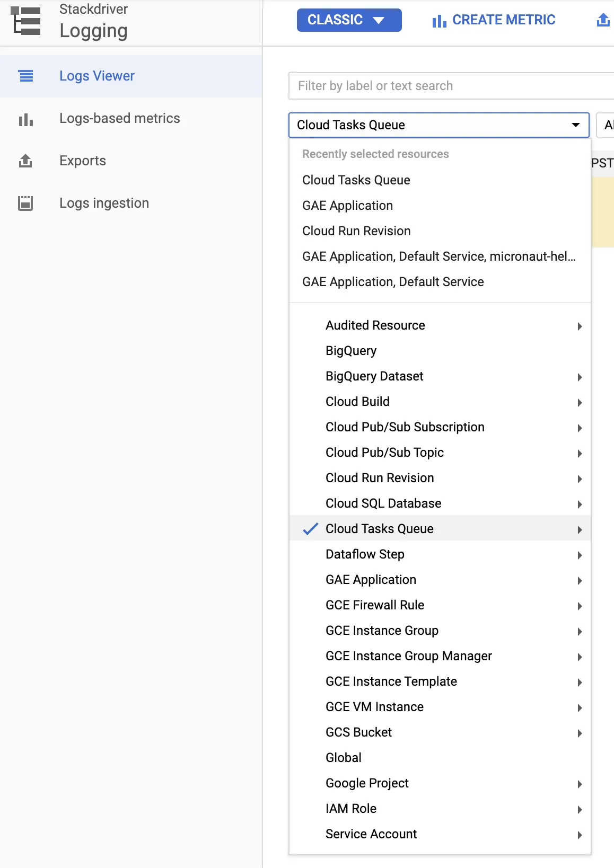The width and height of the screenshot is (614, 868).
Task: Click the CREATE METRIC button
Action: point(503,20)
